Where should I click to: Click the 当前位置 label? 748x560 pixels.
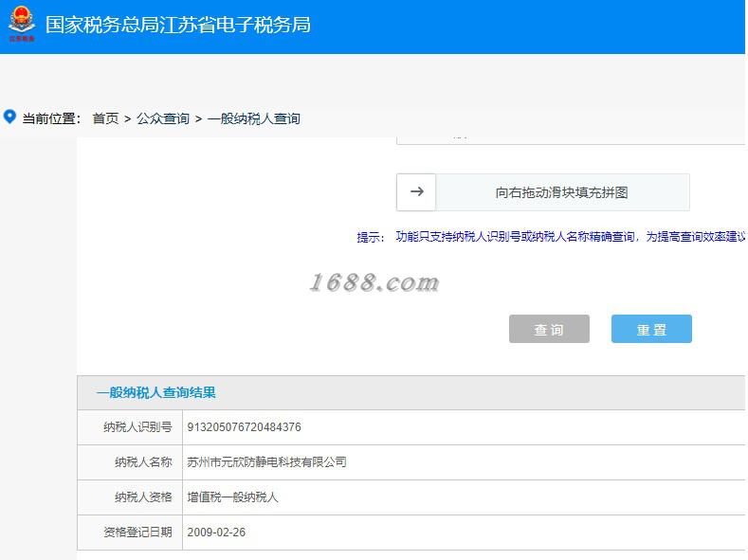51,118
